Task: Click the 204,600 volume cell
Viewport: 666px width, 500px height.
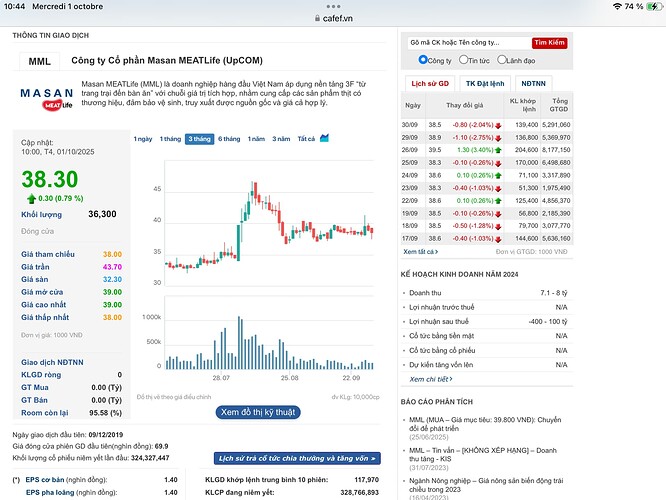Action: click(x=526, y=150)
